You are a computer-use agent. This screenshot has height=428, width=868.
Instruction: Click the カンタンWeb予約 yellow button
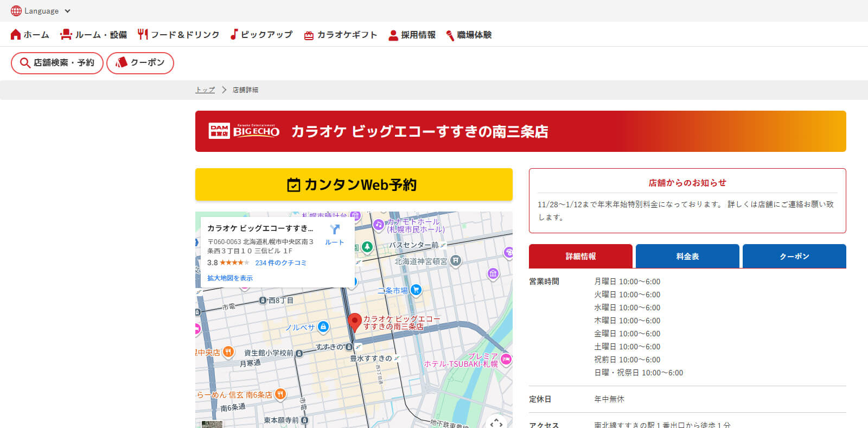(x=354, y=184)
